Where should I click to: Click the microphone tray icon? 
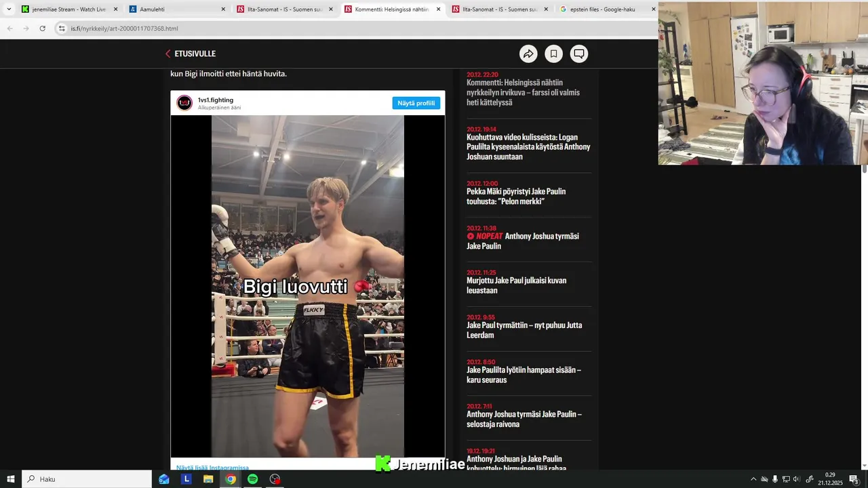click(775, 479)
